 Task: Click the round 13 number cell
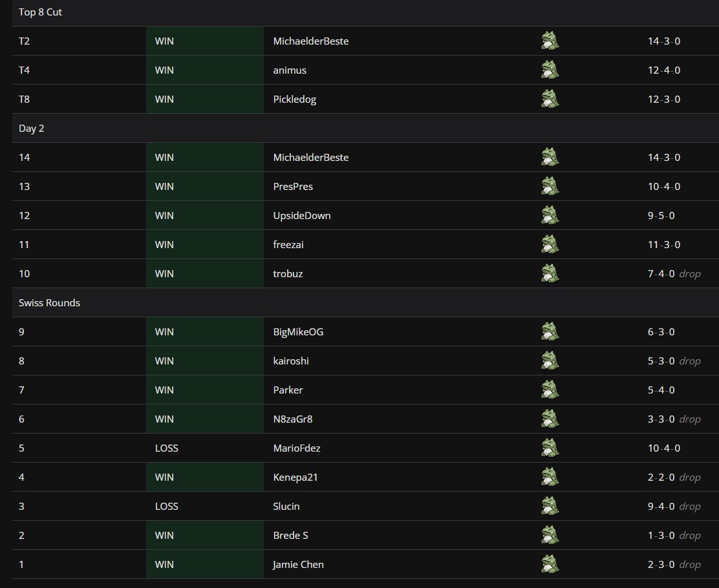25,187
